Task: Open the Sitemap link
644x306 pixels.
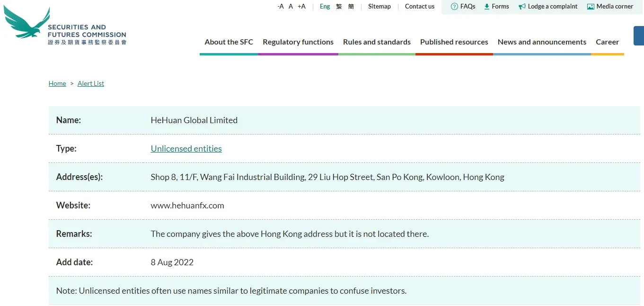Action: (379, 7)
